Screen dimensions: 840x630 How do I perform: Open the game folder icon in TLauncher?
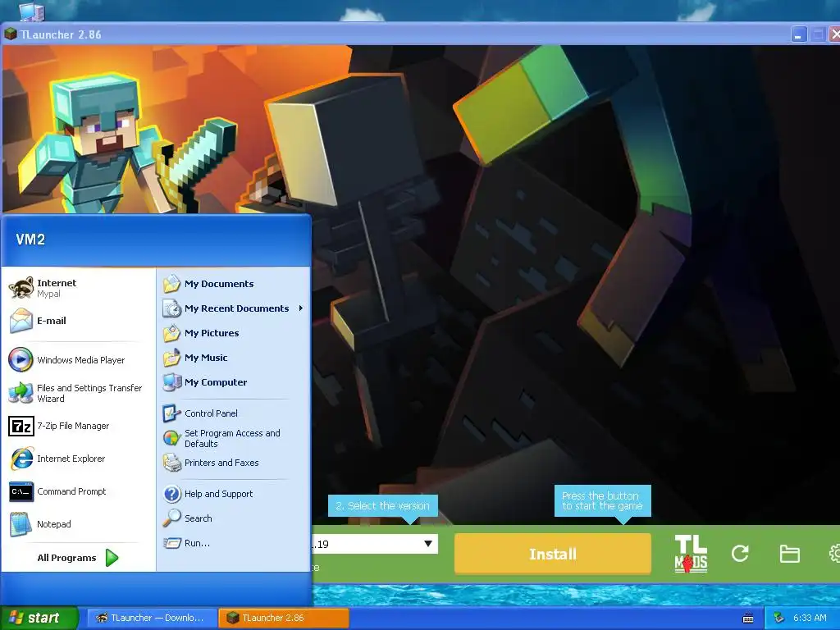click(790, 554)
